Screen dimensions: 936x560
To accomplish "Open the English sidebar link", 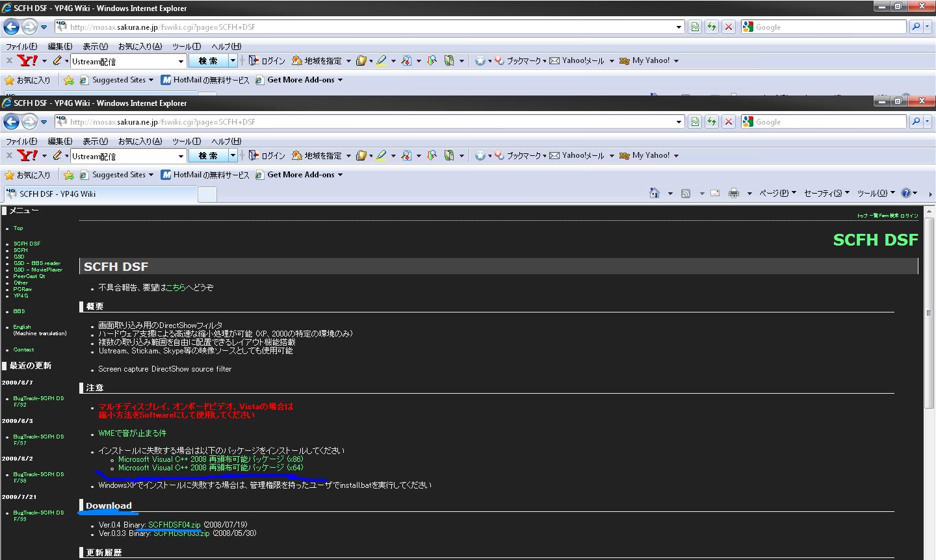I will pos(22,327).
